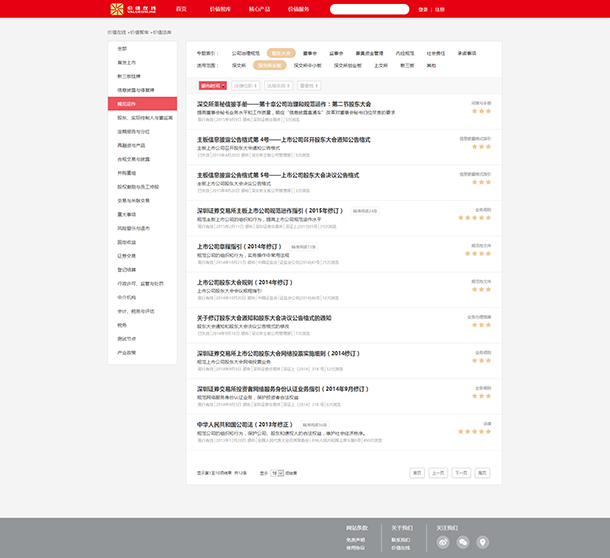Open 深交所董秘信披手册 第十章 entry

click(x=284, y=104)
